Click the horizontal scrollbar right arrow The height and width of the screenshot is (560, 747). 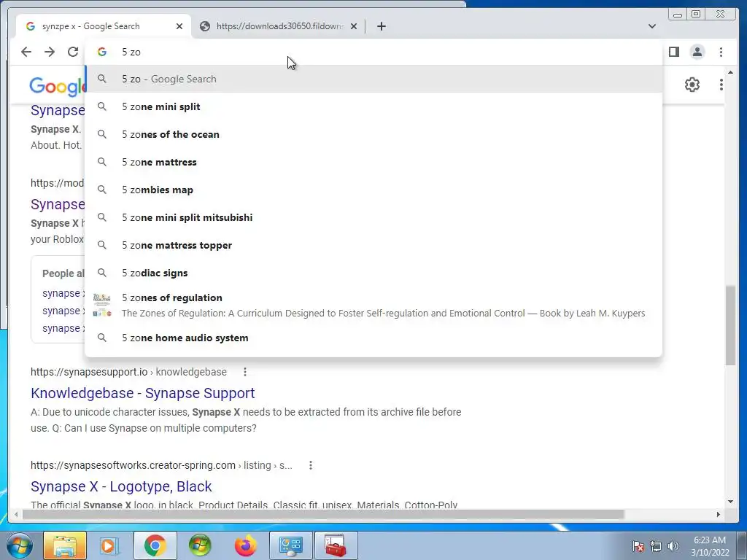[719, 514]
